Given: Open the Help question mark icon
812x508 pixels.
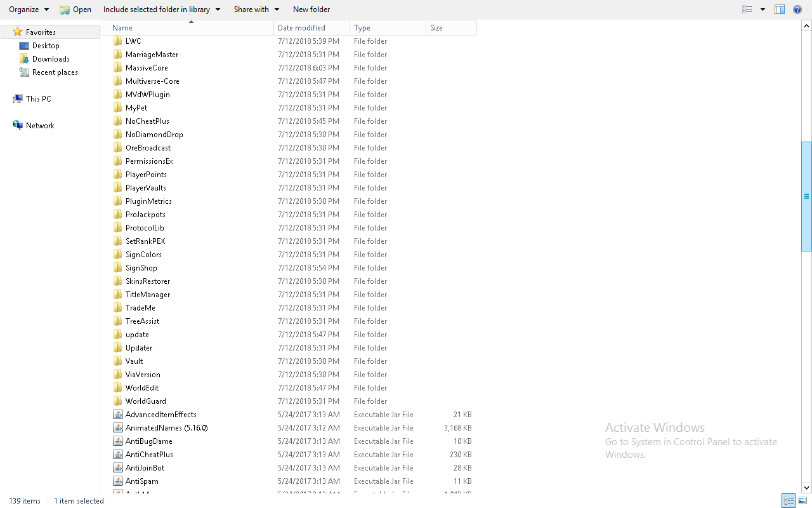Looking at the screenshot, I should [x=797, y=10].
